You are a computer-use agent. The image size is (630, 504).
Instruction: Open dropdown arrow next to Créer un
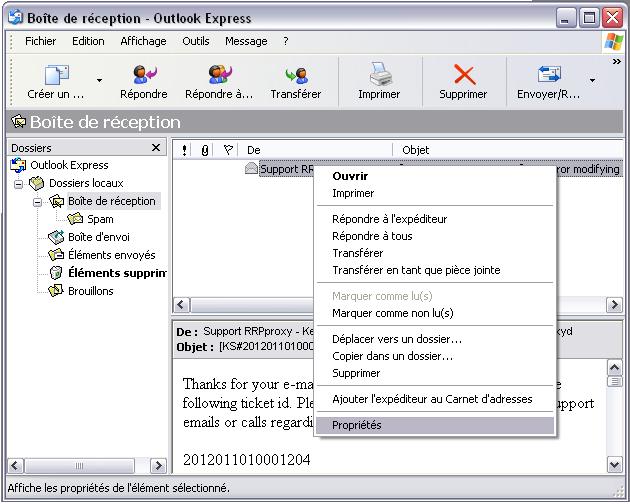click(x=99, y=80)
